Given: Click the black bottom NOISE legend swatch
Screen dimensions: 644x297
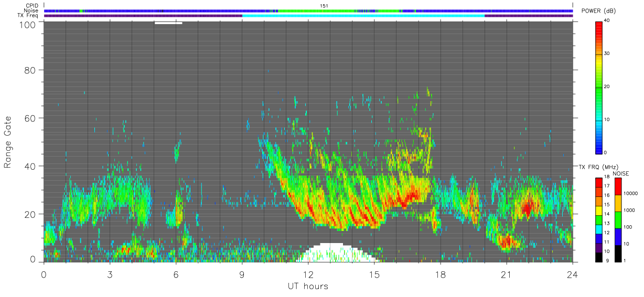Looking at the screenshot, I should pyautogui.click(x=617, y=253).
